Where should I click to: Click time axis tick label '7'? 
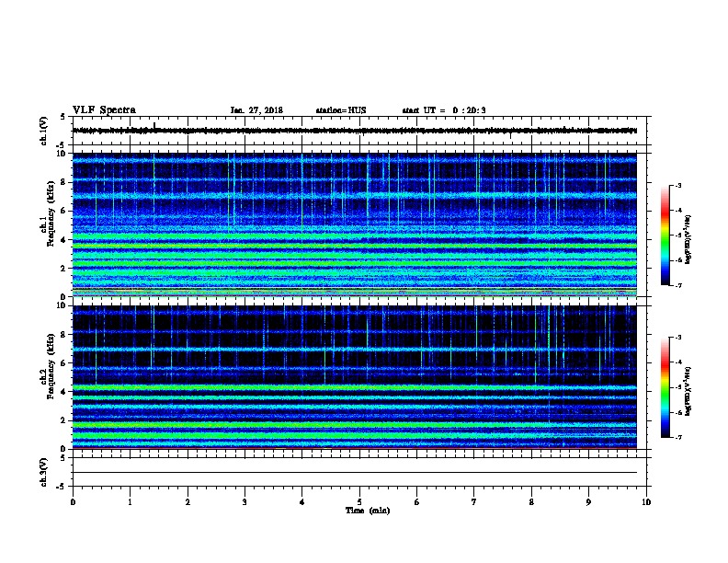[474, 502]
